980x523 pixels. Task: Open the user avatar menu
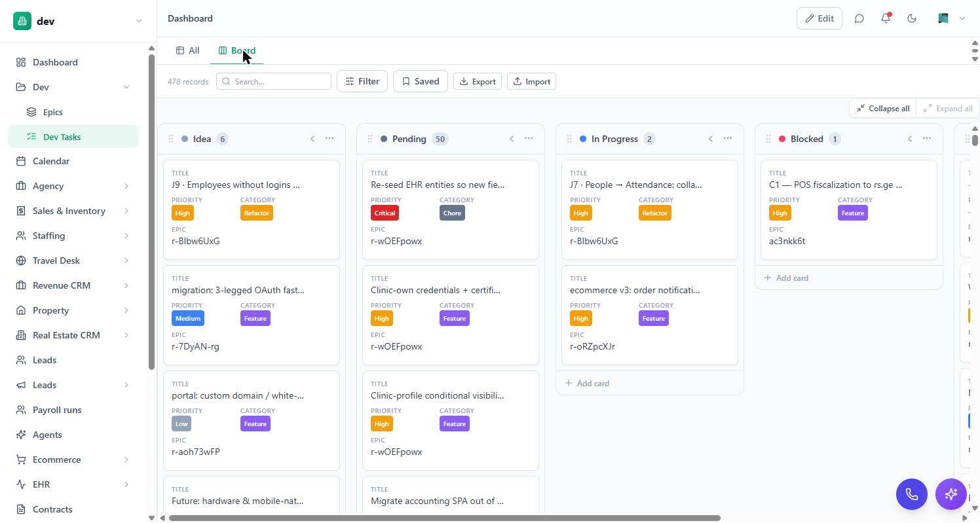pyautogui.click(x=951, y=18)
